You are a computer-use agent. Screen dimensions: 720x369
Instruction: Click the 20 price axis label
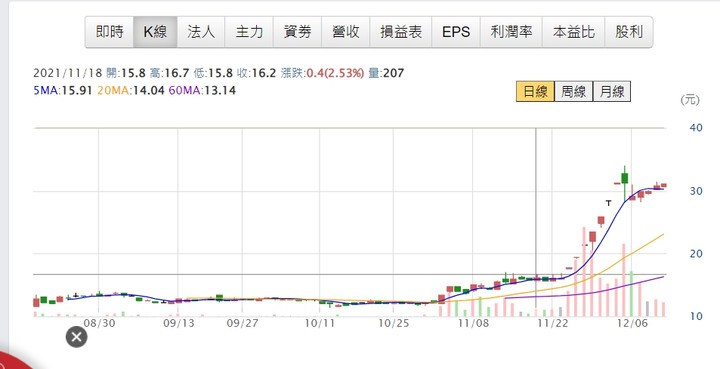tap(696, 254)
